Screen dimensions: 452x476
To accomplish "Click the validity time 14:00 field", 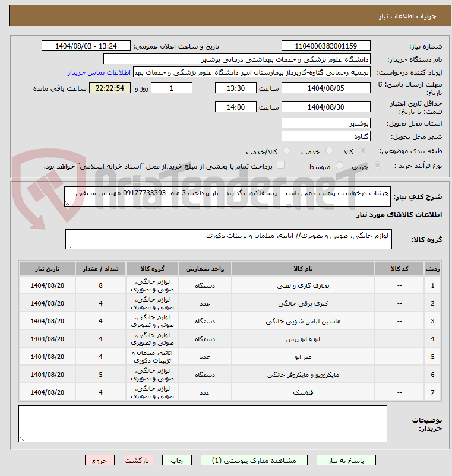I will (x=236, y=107).
